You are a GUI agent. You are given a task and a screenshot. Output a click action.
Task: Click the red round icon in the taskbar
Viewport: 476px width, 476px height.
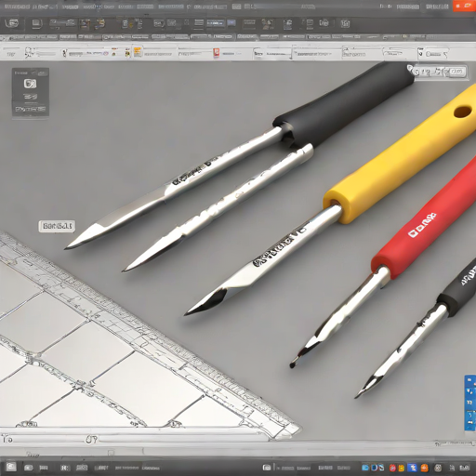click(x=392, y=468)
